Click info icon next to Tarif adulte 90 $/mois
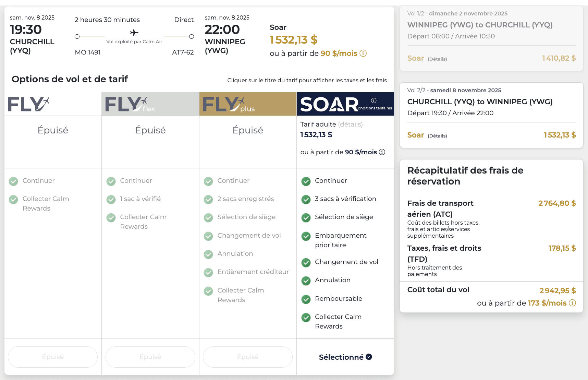Image resolution: width=588 pixels, height=380 pixels. 382,152
